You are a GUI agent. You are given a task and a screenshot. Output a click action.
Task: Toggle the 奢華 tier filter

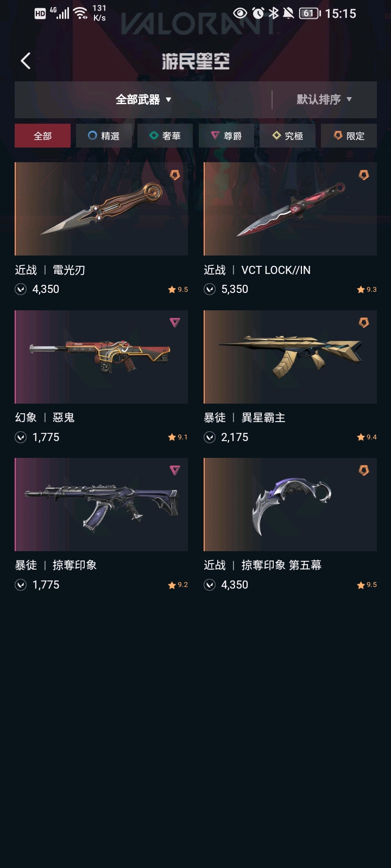(165, 136)
